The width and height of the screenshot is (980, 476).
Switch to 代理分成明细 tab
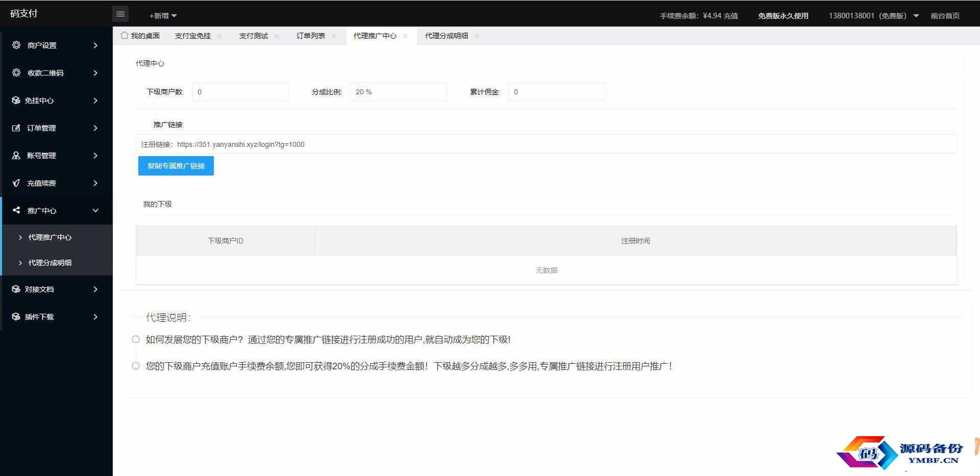point(447,36)
